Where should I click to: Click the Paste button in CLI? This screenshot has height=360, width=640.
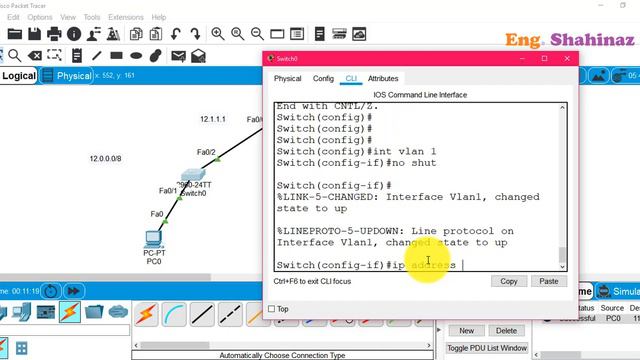coord(549,281)
